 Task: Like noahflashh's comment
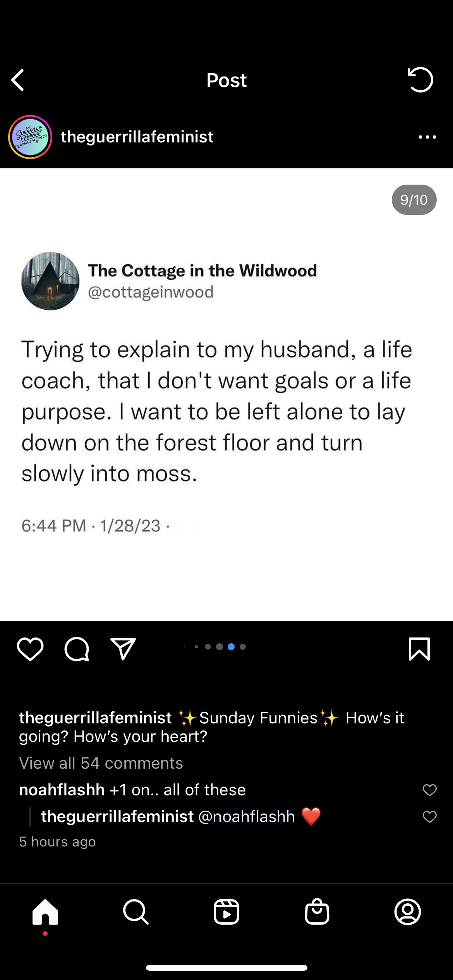[x=429, y=790]
